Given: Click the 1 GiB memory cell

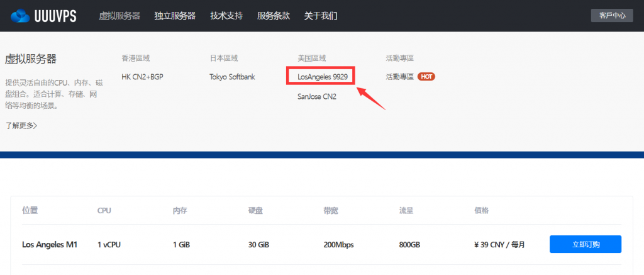Looking at the screenshot, I should pyautogui.click(x=181, y=245).
